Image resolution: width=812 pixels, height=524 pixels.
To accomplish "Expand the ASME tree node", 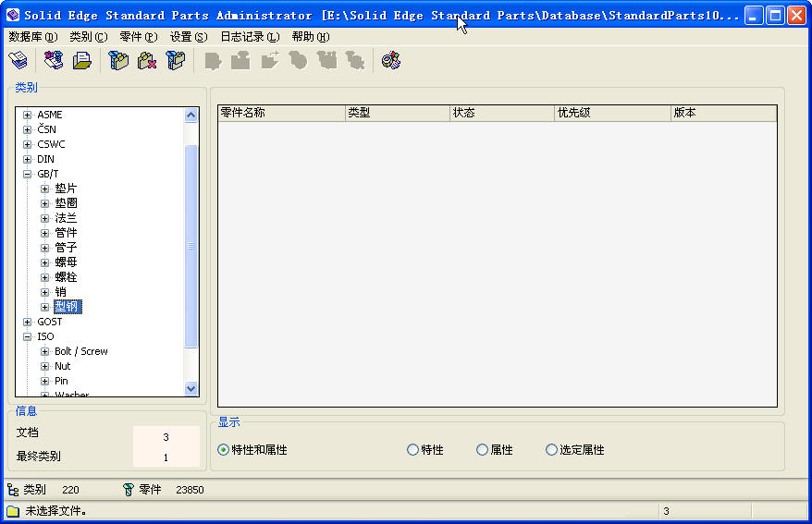I will pos(28,115).
